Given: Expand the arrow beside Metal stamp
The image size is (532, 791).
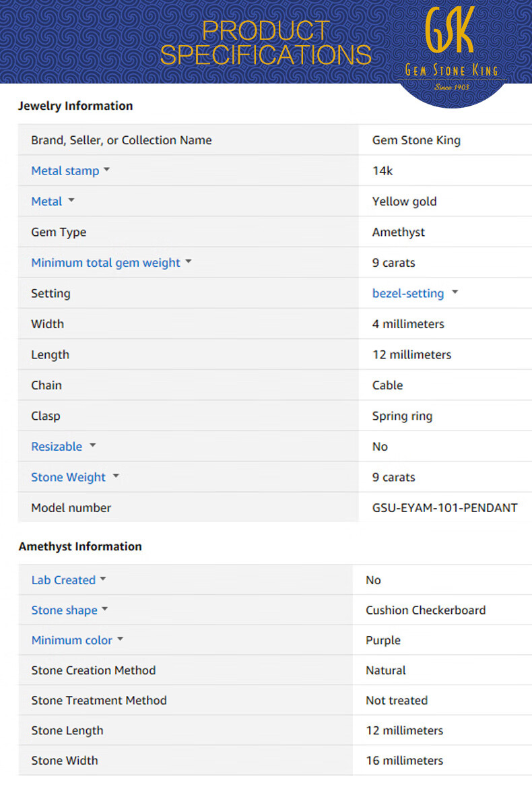Looking at the screenshot, I should click(x=106, y=170).
